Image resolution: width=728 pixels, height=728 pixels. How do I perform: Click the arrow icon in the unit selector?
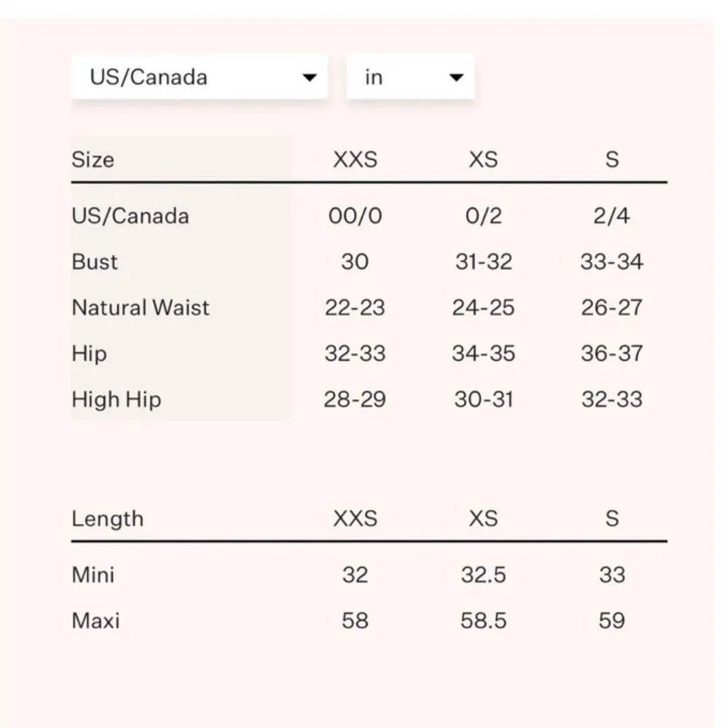[x=456, y=78]
